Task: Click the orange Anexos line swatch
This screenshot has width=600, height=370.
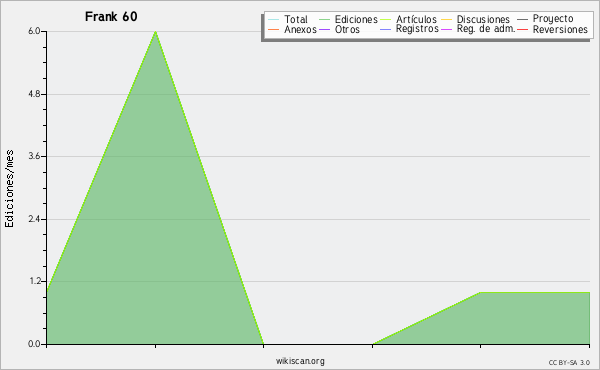Action: (x=274, y=29)
